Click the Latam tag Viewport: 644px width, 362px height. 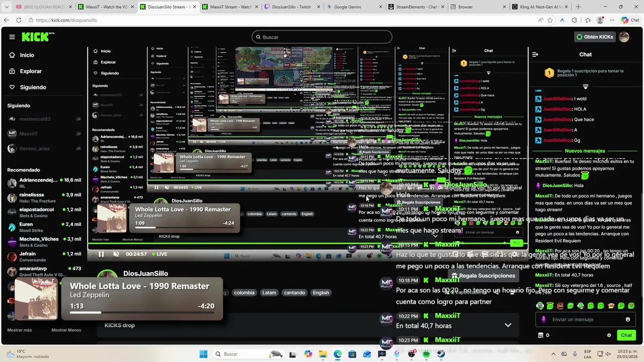point(269,293)
